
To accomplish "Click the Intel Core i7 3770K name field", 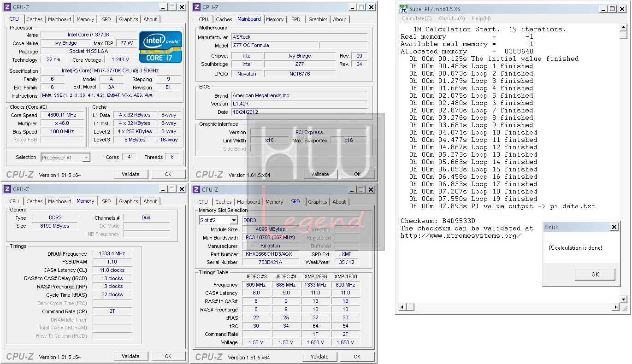I will coord(89,35).
